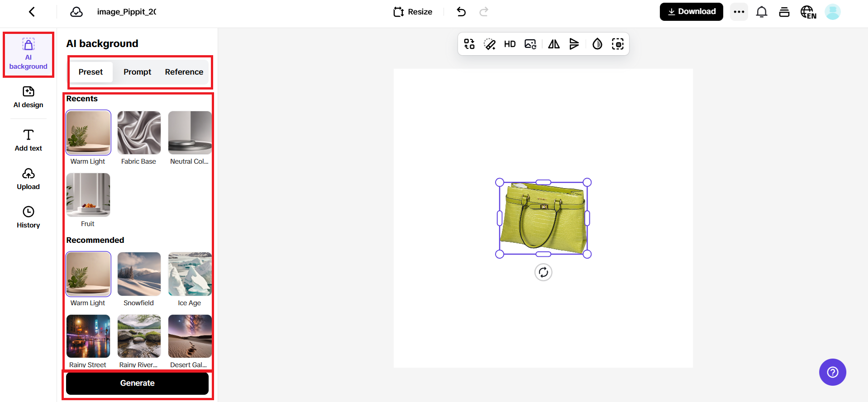Image resolution: width=868 pixels, height=402 pixels.
Task: Open the three-dot more options menu
Action: click(x=739, y=12)
